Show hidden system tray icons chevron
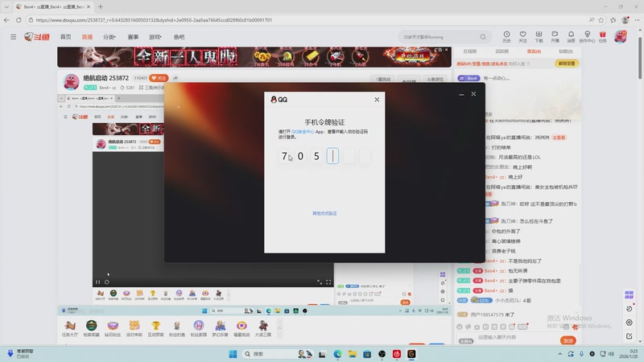 pyautogui.click(x=559, y=354)
